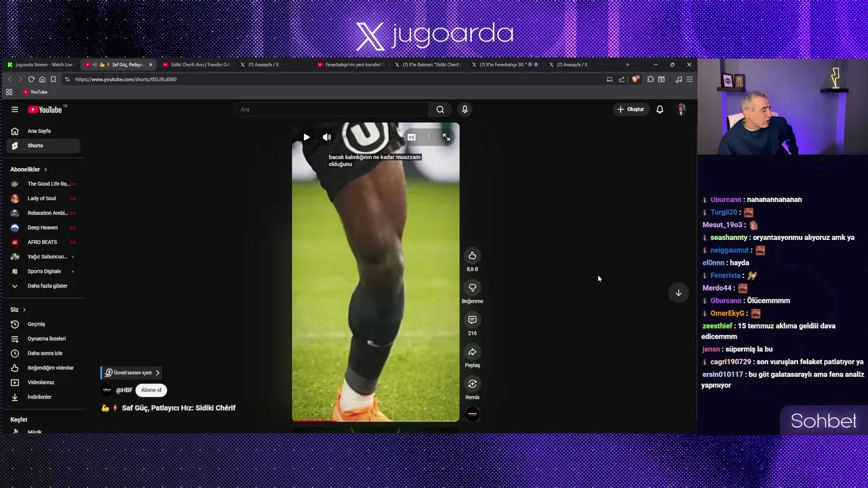Open the Brave Shields lion icon
Image resolution: width=868 pixels, height=488 pixels.
coord(635,79)
